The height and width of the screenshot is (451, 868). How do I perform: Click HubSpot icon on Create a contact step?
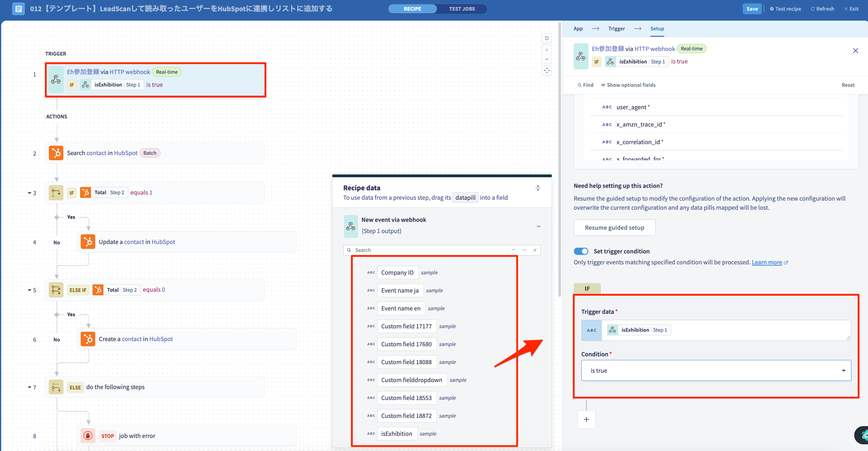point(88,339)
